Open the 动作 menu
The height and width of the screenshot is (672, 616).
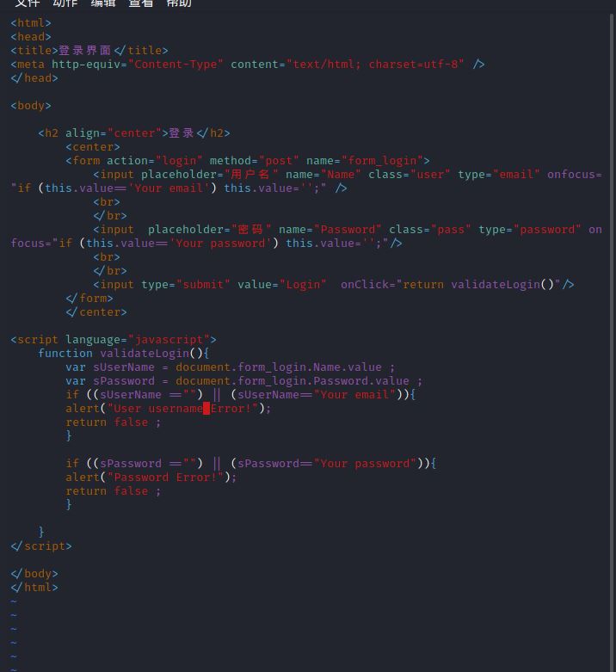click(x=65, y=3)
